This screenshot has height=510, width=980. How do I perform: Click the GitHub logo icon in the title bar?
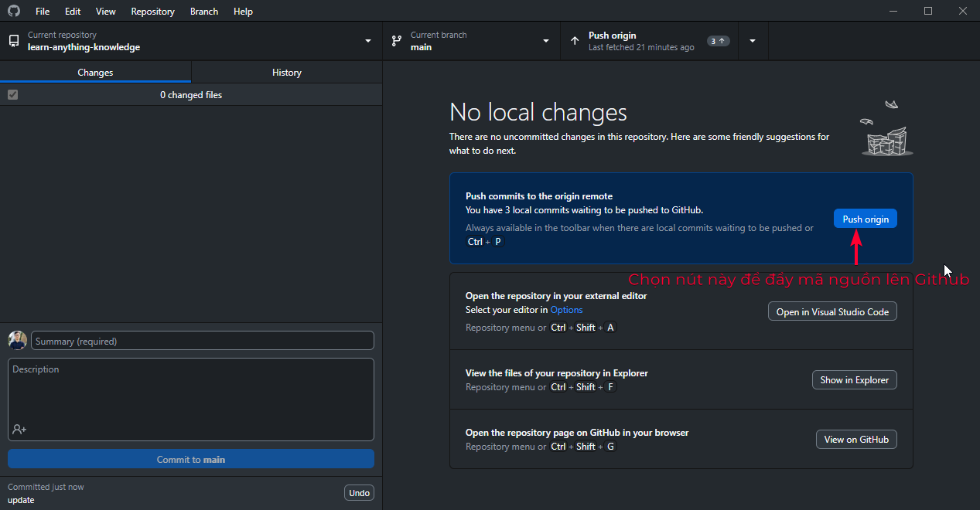(14, 12)
